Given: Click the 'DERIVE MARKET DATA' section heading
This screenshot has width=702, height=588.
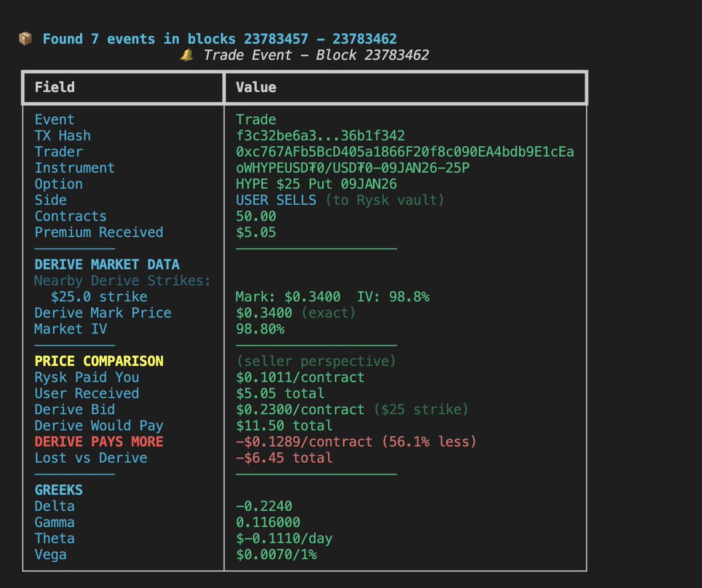Looking at the screenshot, I should (107, 264).
